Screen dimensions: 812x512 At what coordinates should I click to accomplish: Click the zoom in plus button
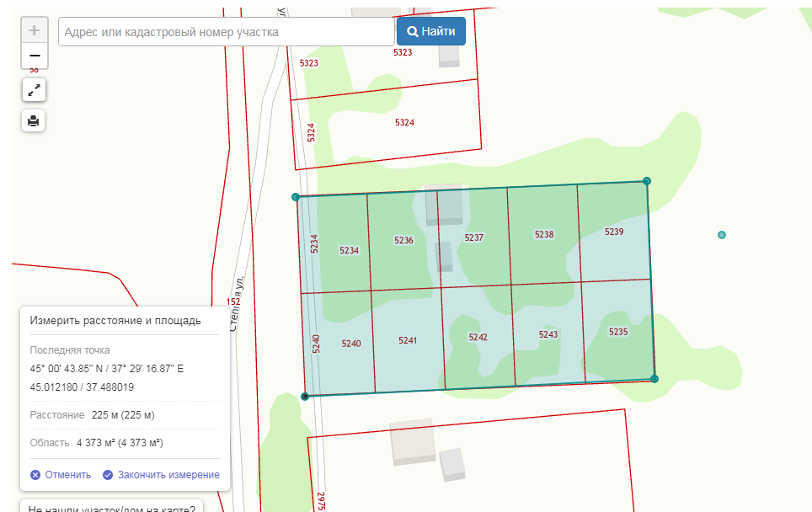coord(34,31)
